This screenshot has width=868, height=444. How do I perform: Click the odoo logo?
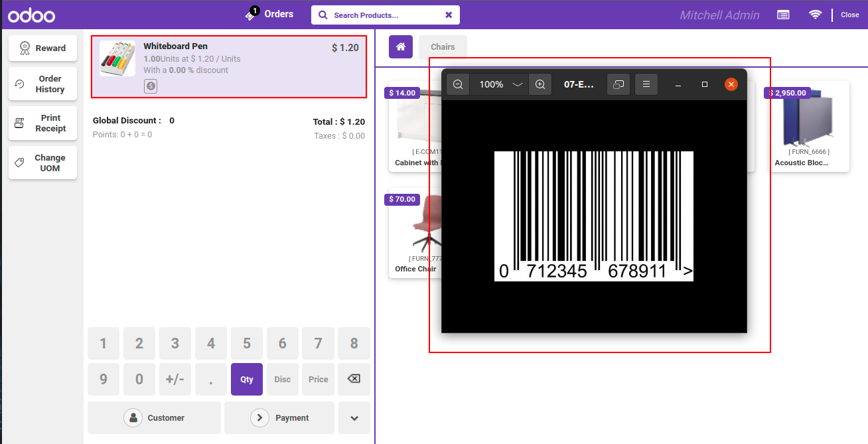pos(32,15)
